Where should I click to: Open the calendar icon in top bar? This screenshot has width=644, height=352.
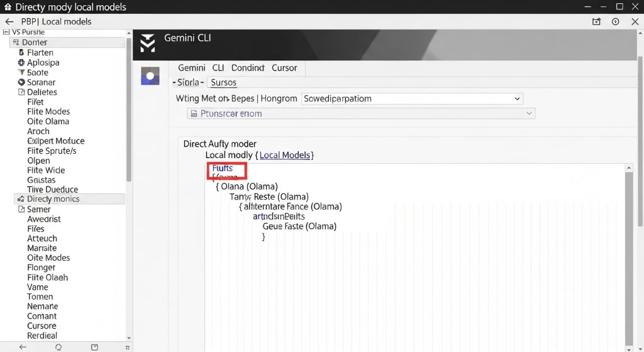click(x=596, y=21)
